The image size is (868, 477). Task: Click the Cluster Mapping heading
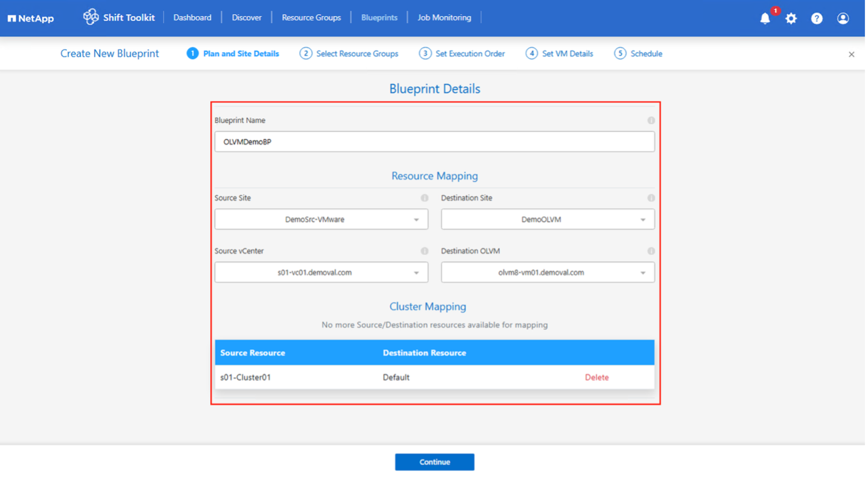429,308
